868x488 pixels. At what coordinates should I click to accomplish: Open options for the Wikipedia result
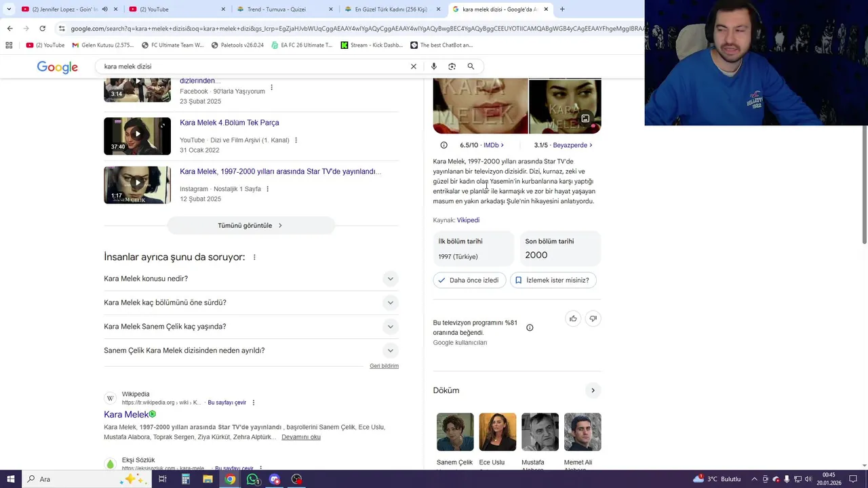(x=254, y=403)
